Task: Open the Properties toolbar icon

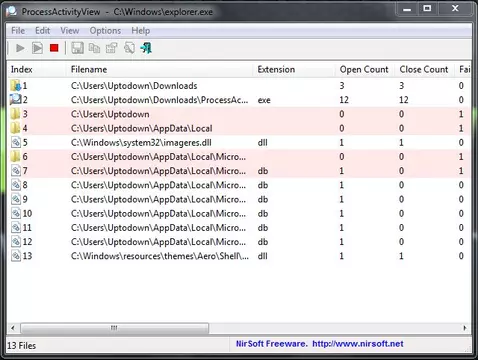Action: click(112, 48)
